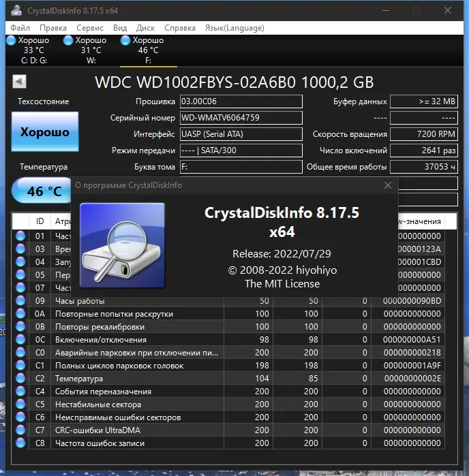Open the Вид menu
The image size is (469, 476).
coord(120,28)
